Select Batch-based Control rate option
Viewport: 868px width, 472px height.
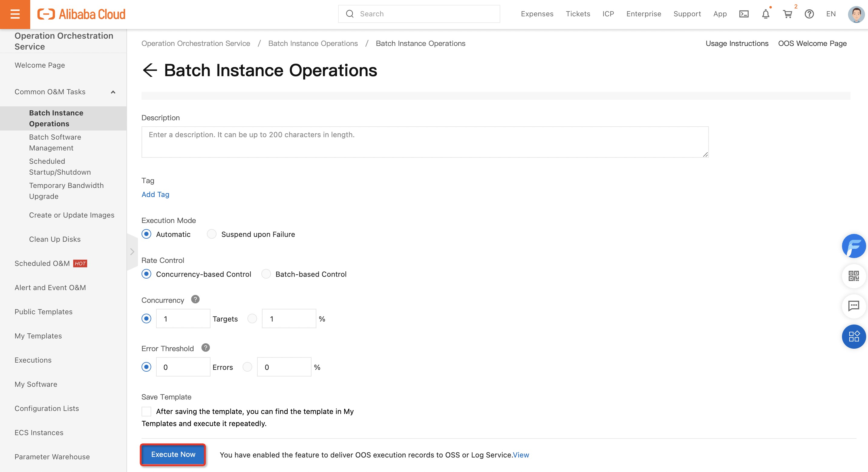pyautogui.click(x=266, y=274)
